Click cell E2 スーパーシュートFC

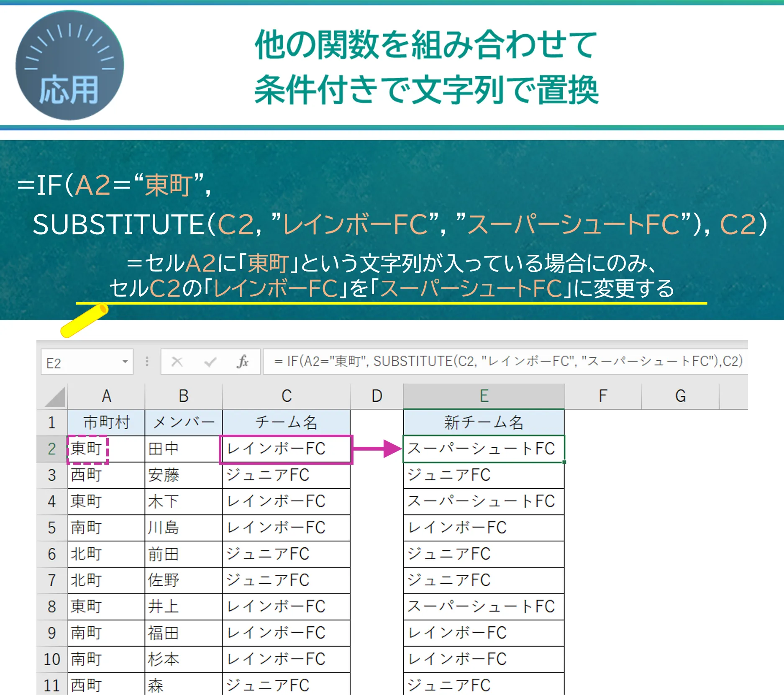484,449
